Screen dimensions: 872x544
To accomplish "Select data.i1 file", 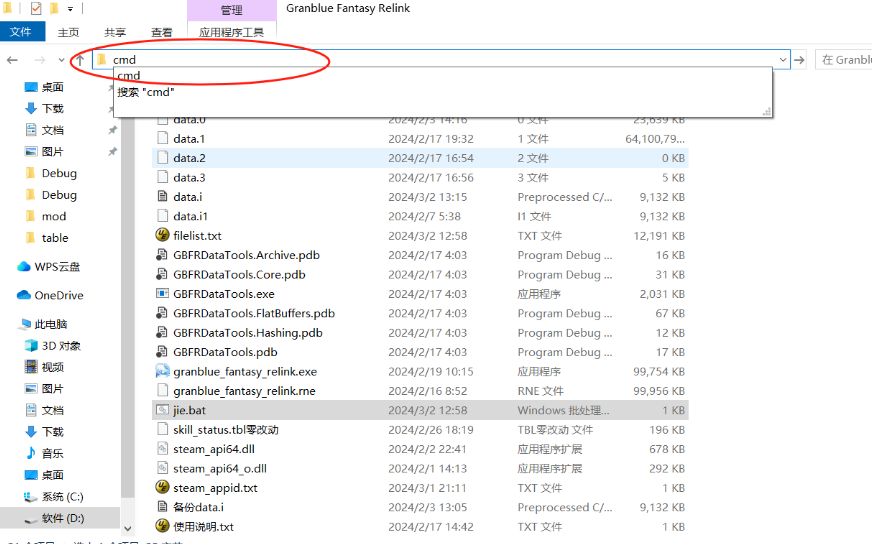I will pos(190,216).
